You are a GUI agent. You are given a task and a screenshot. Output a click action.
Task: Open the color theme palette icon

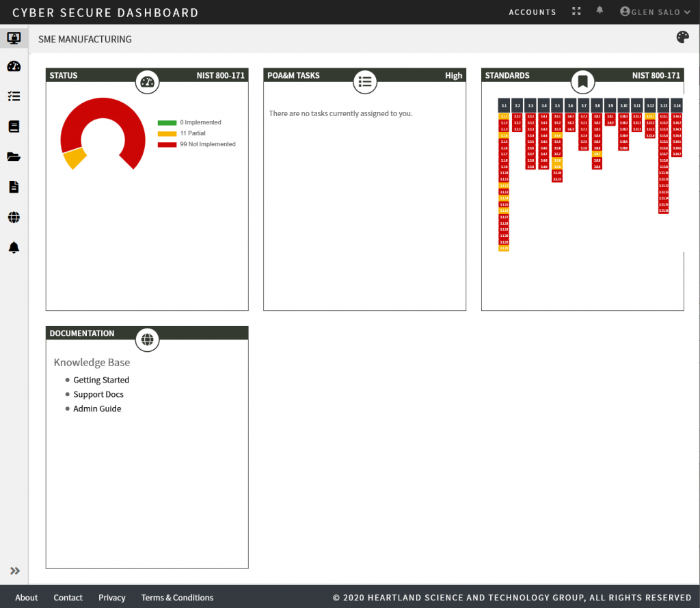(x=683, y=37)
